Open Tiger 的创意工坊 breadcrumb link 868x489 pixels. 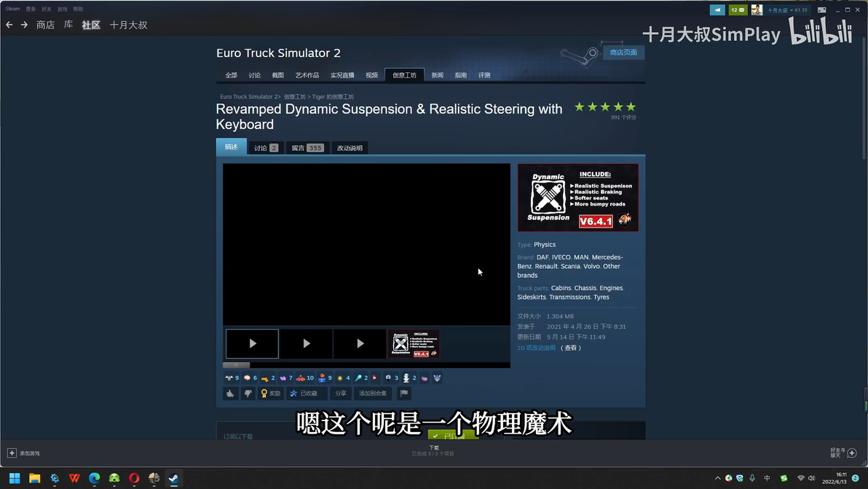(333, 97)
